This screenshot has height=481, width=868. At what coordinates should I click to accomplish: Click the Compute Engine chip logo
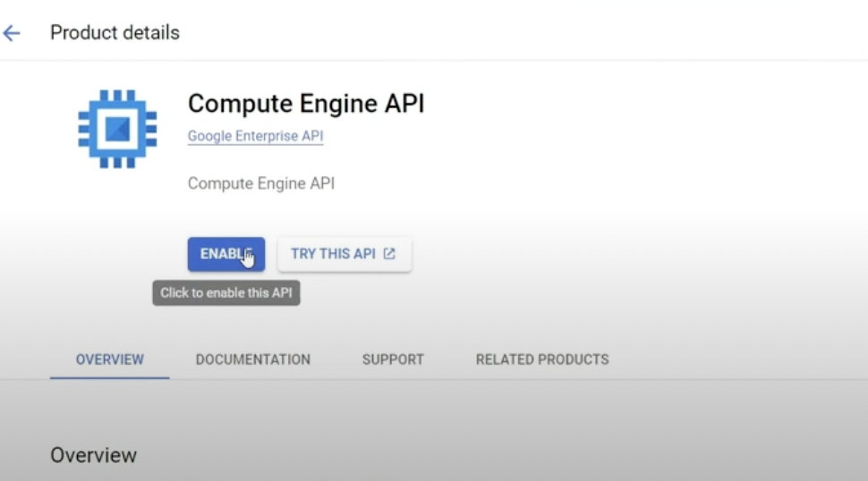pyautogui.click(x=117, y=129)
